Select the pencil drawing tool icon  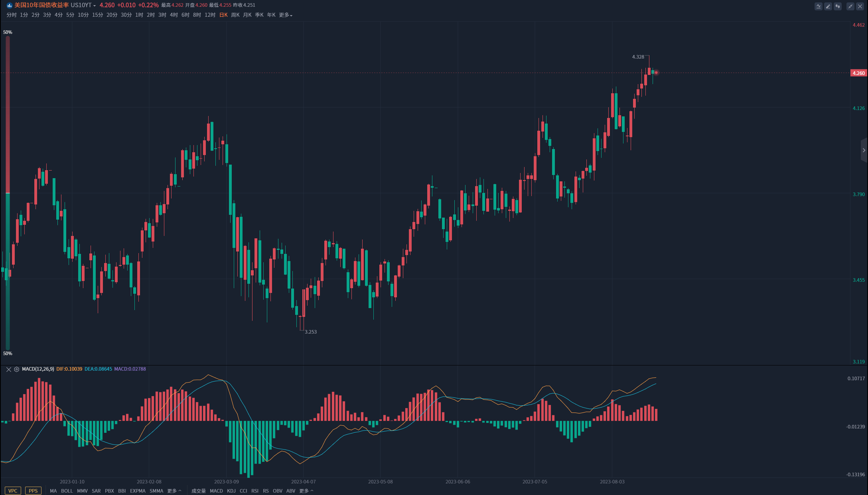coord(828,6)
